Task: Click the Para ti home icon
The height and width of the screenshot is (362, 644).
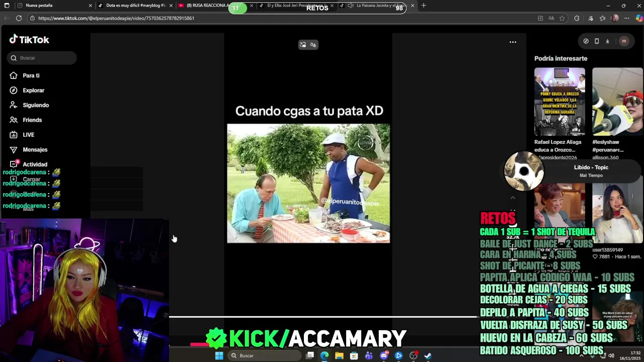Action: [14, 75]
